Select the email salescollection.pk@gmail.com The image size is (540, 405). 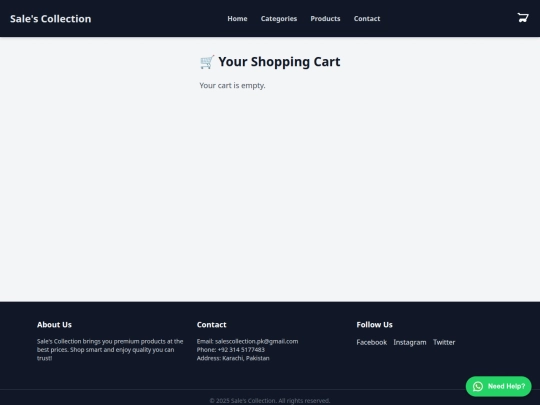point(257,341)
